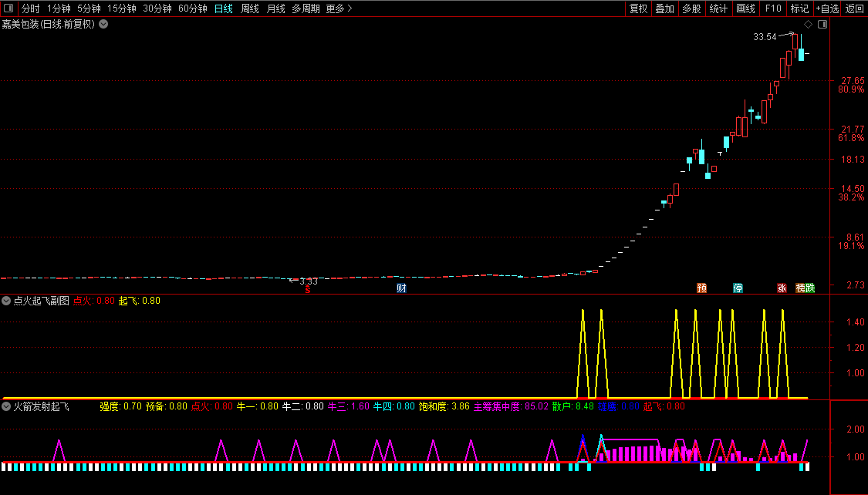Select the 画线 drawing tool button

coord(745,8)
